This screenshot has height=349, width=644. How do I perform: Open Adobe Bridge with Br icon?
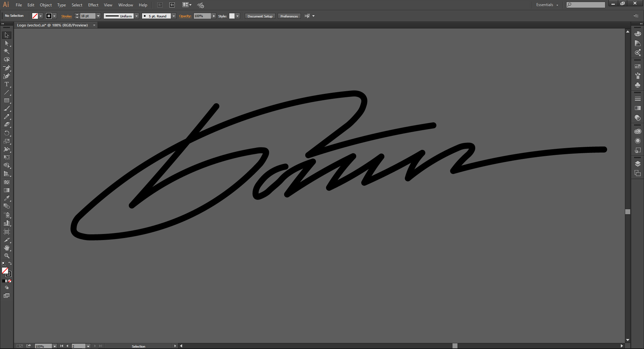pyautogui.click(x=160, y=5)
